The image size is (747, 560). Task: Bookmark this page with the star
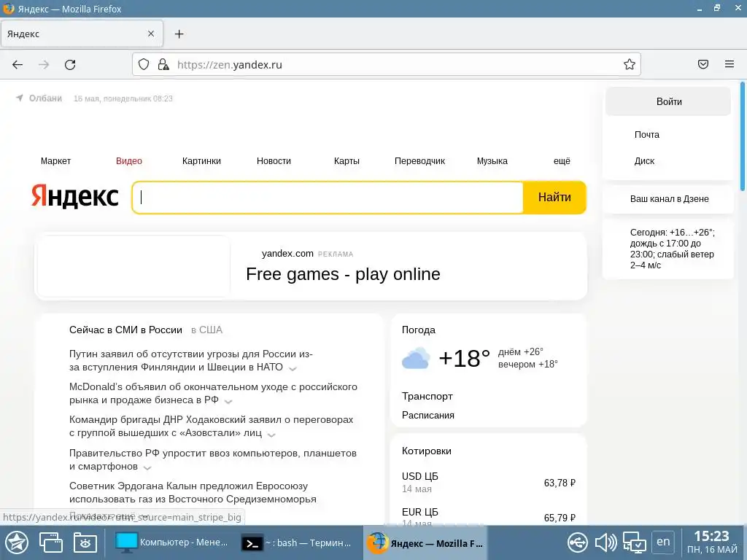click(x=630, y=64)
